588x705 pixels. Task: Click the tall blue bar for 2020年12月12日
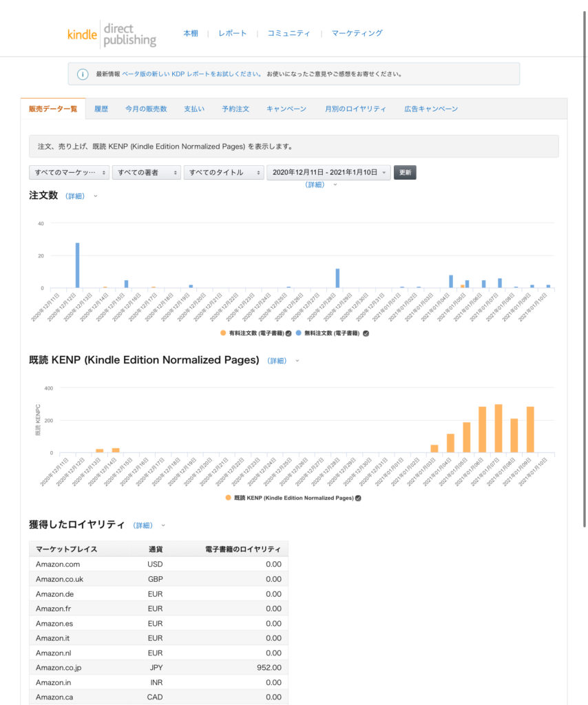(77, 265)
